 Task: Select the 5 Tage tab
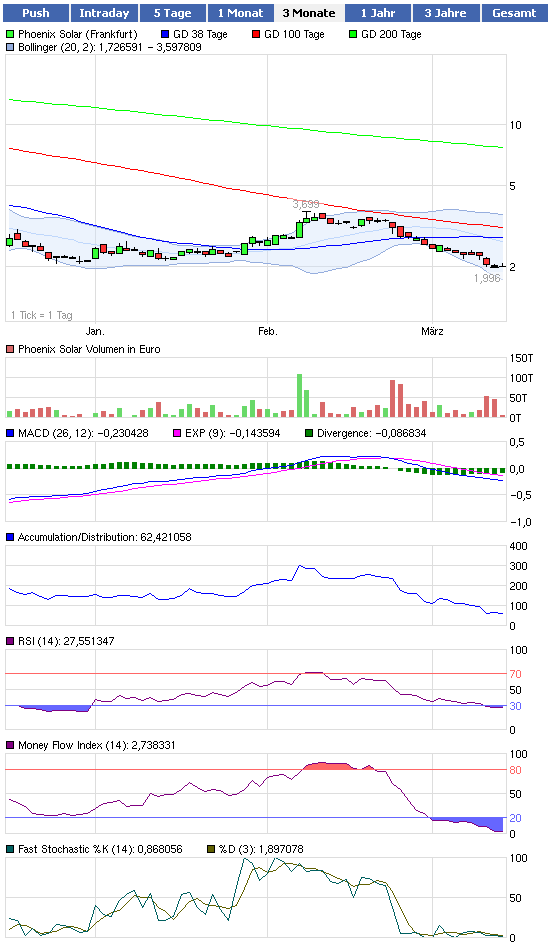tap(172, 13)
